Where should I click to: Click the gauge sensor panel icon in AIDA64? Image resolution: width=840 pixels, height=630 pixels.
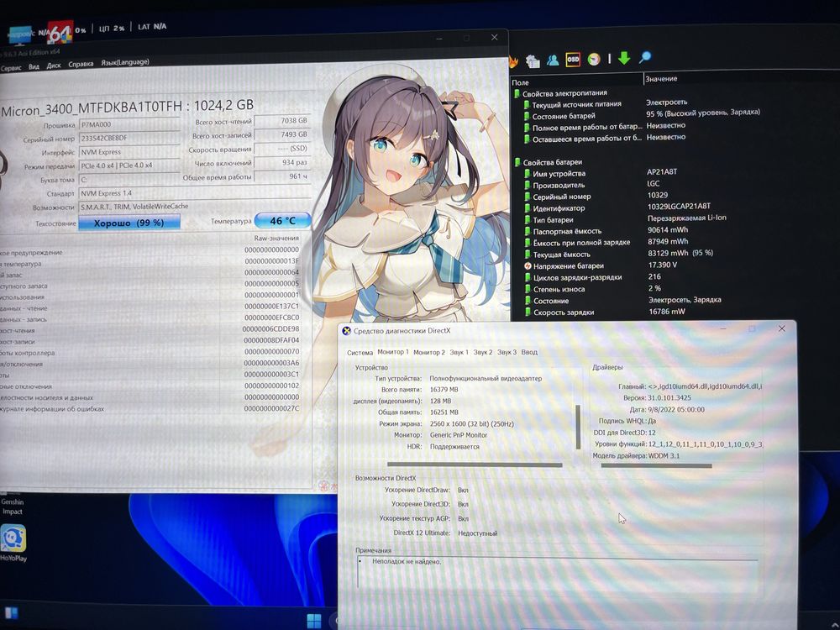point(594,59)
